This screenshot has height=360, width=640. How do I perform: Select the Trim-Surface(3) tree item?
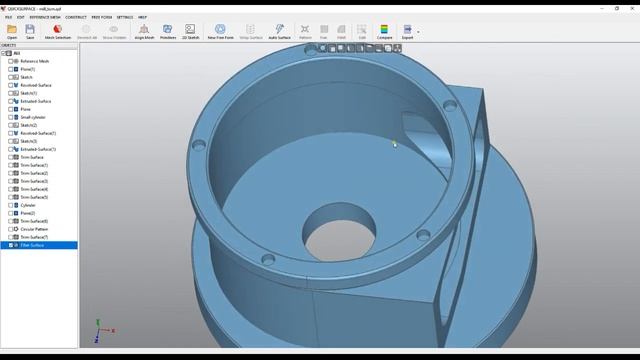click(x=34, y=181)
